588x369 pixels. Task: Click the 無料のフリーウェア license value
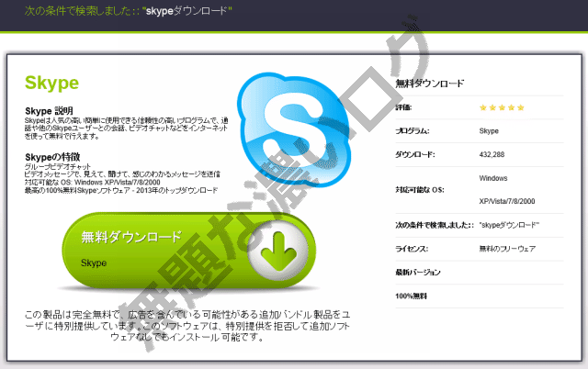(507, 249)
